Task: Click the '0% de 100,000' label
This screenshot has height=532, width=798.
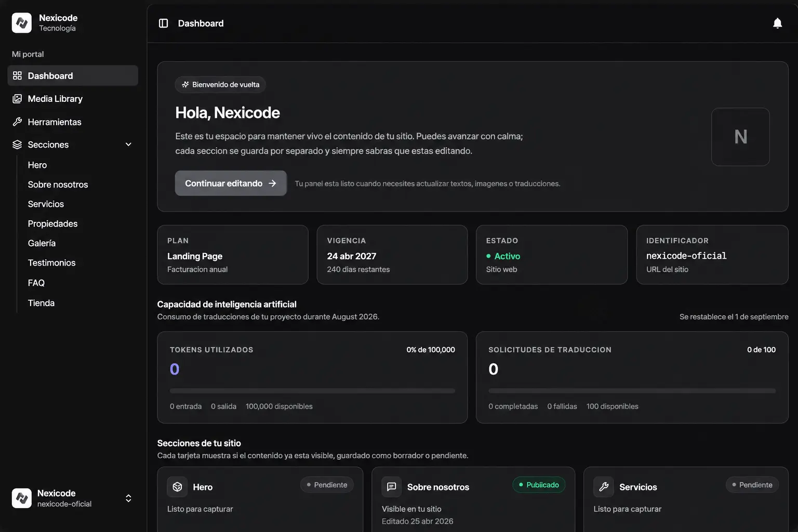Action: tap(431, 350)
